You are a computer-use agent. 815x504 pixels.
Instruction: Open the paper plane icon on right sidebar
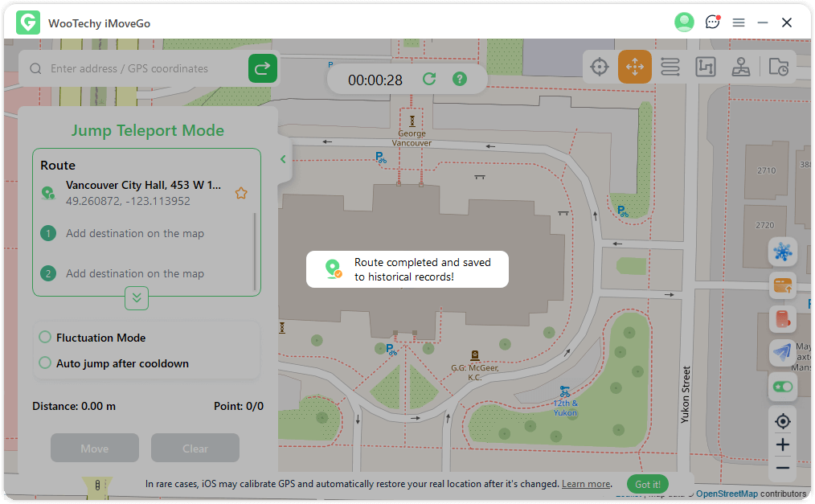click(782, 352)
